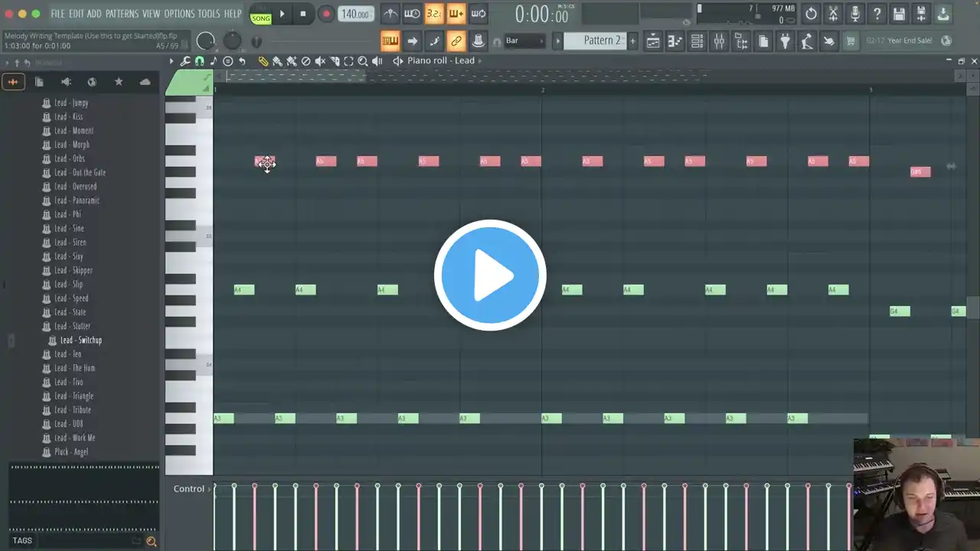Click the 140.000 tempo field
The image size is (980, 551).
click(356, 14)
